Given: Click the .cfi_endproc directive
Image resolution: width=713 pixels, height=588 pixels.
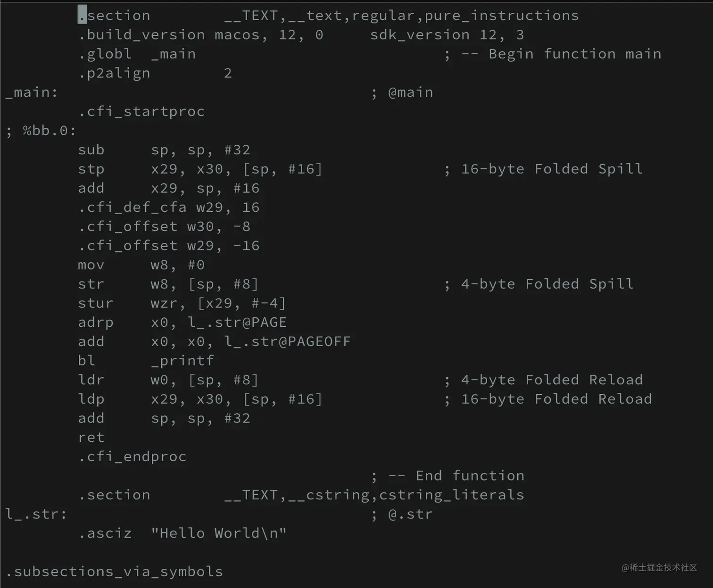Looking at the screenshot, I should (133, 457).
